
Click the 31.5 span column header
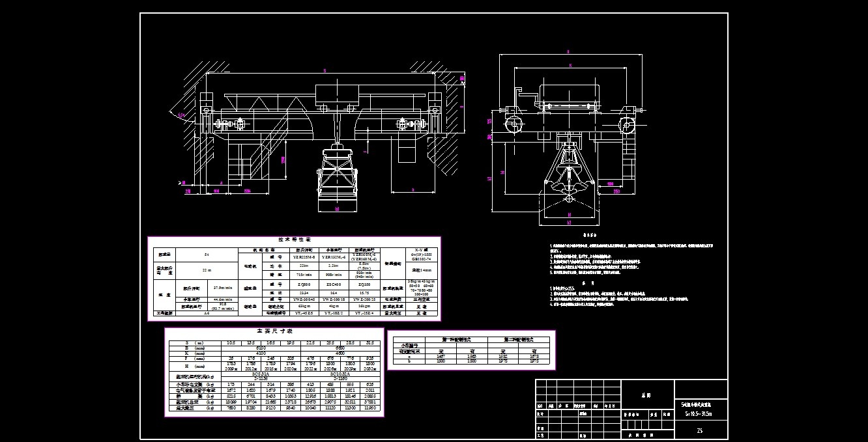370,342
